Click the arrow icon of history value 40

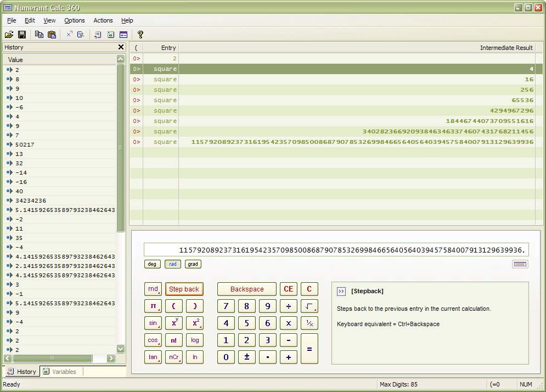pos(10,191)
